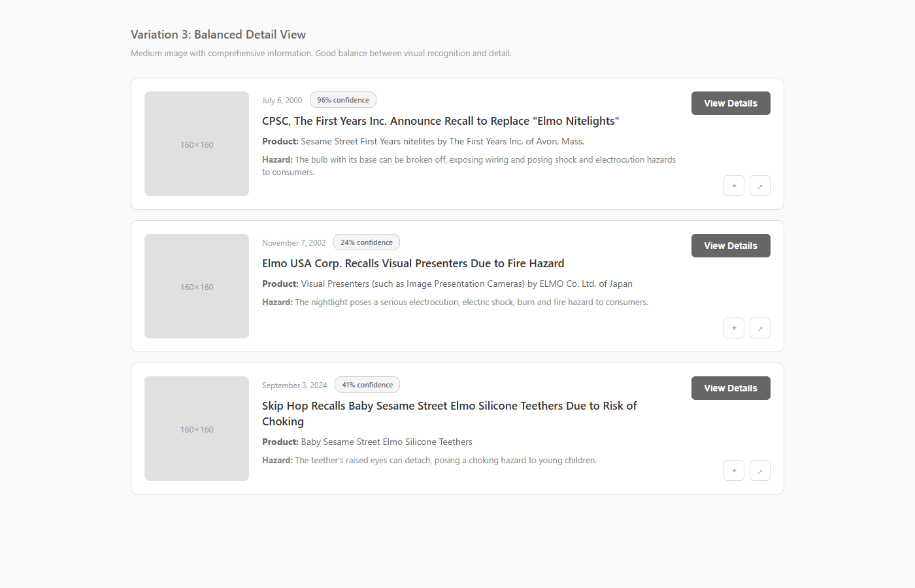Image resolution: width=915 pixels, height=588 pixels.
Task: Click the date "July 6, 2000"
Action: (282, 101)
